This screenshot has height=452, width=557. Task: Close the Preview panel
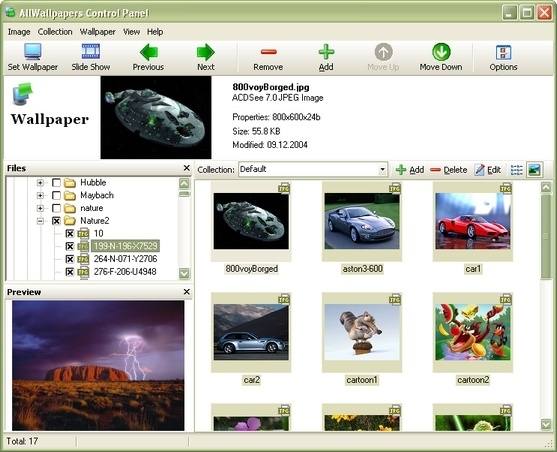pos(186,291)
